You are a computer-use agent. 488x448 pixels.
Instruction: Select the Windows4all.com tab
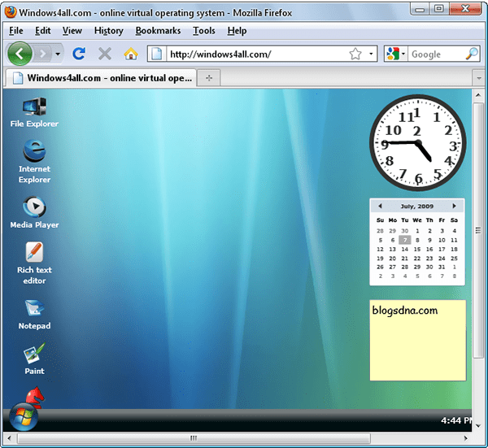(101, 78)
